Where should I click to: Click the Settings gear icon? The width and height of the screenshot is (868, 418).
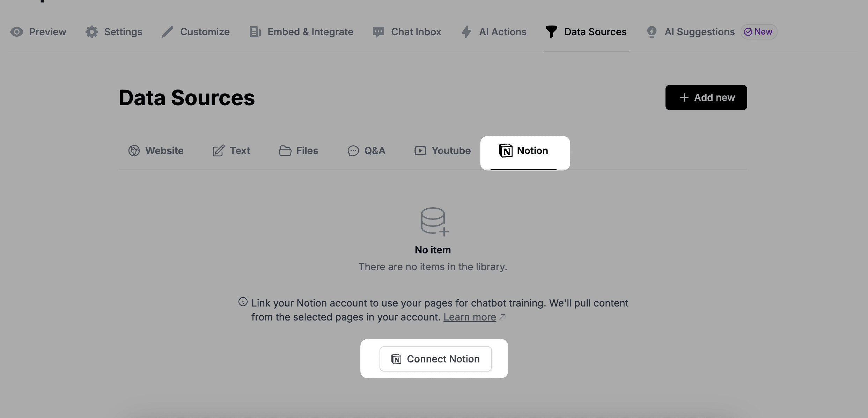(x=91, y=32)
